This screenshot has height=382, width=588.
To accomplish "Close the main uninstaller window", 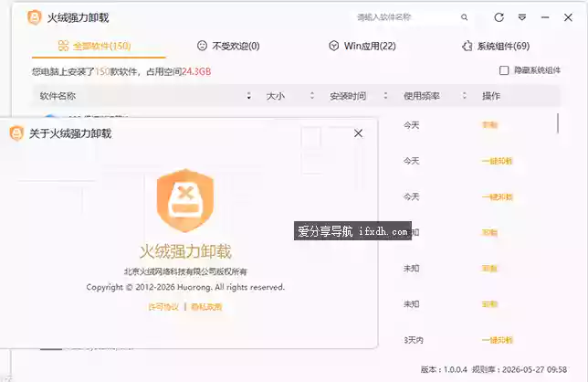I will click(x=568, y=17).
